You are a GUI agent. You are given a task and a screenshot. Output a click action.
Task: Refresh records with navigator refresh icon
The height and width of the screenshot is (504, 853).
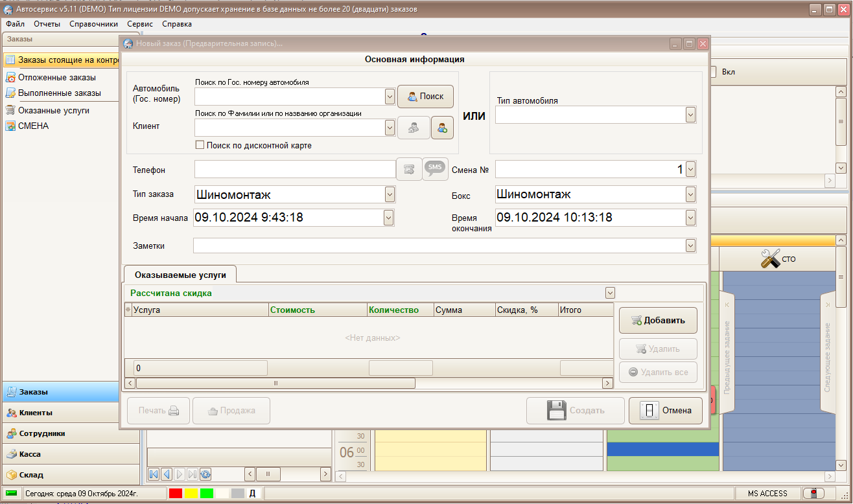205,474
